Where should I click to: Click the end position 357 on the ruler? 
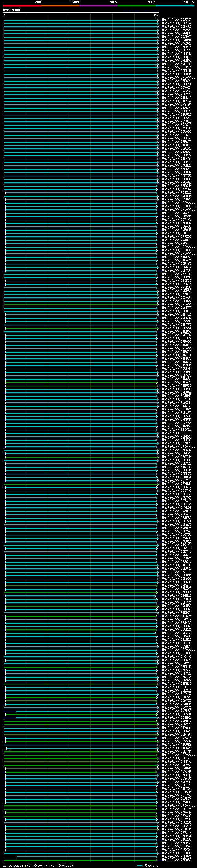click(x=155, y=15)
